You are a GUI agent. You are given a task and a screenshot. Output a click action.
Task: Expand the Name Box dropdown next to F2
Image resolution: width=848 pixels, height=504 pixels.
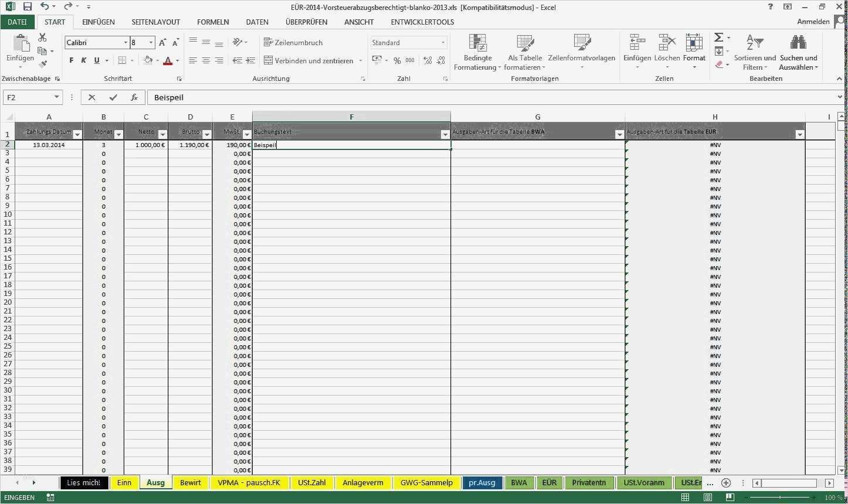click(x=57, y=97)
